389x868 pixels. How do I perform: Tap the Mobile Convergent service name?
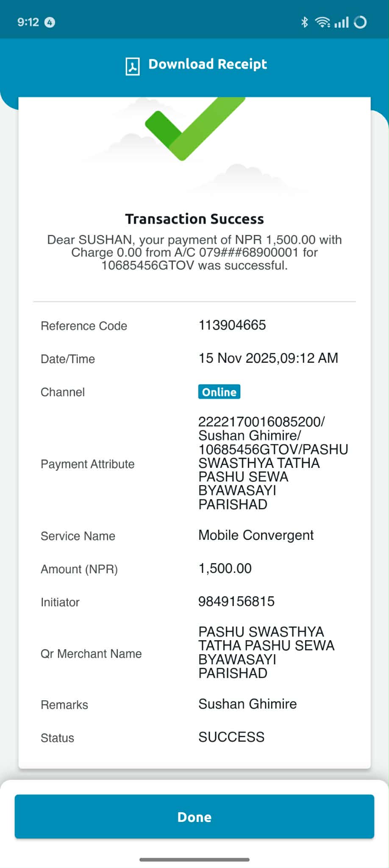tap(256, 535)
